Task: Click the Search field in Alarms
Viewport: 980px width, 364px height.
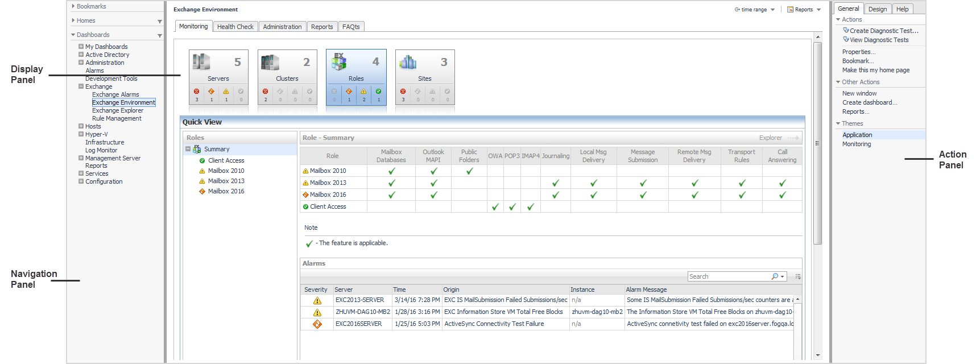Action: click(x=728, y=276)
